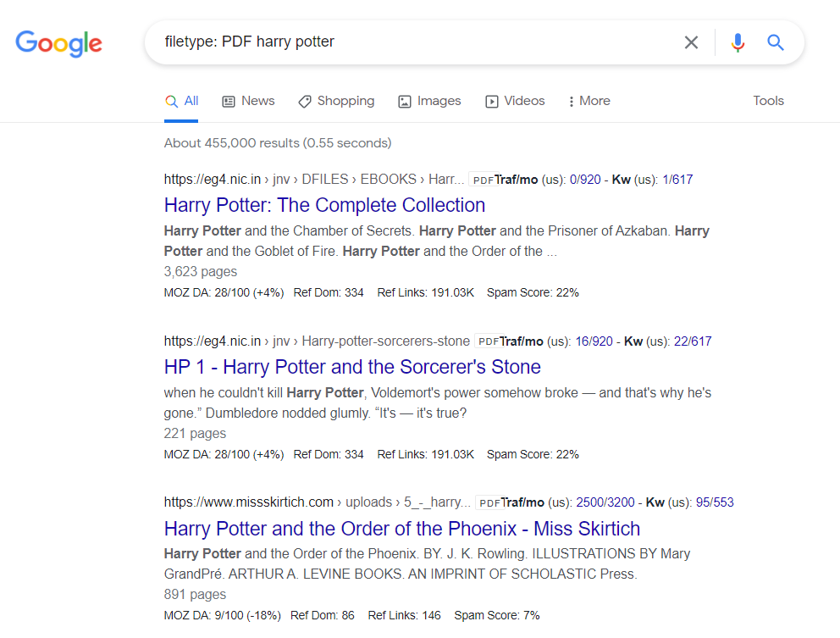
Task: Open HP 1 Sorcerer's Stone result
Action: coord(352,367)
